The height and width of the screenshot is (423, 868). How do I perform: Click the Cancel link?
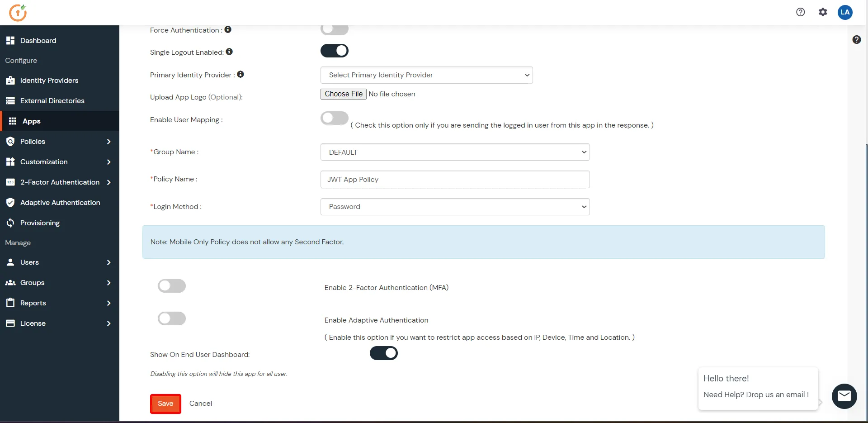201,404
